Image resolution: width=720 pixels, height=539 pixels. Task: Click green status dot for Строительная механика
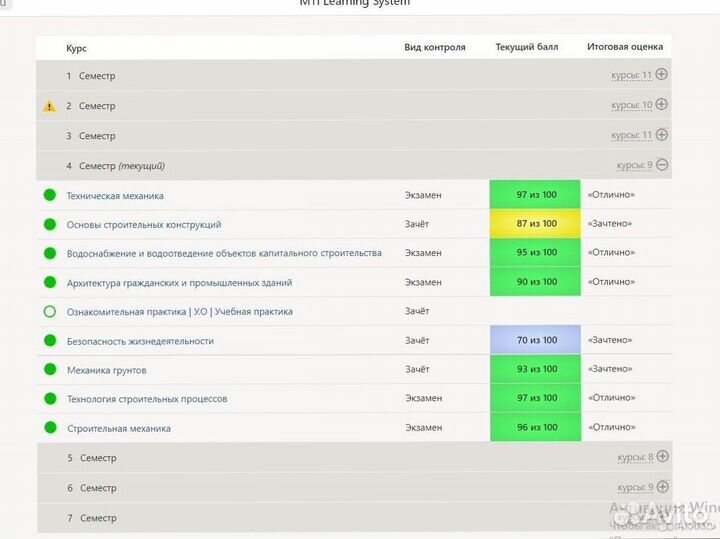[49, 428]
